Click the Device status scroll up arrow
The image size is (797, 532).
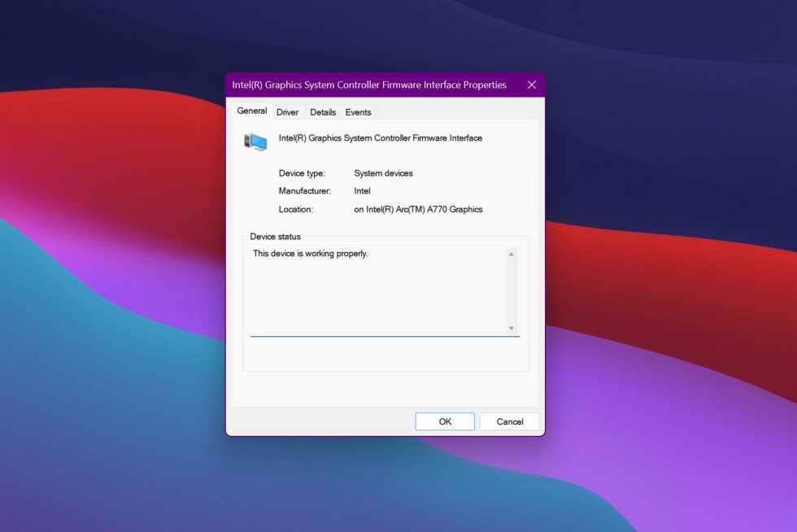512,255
